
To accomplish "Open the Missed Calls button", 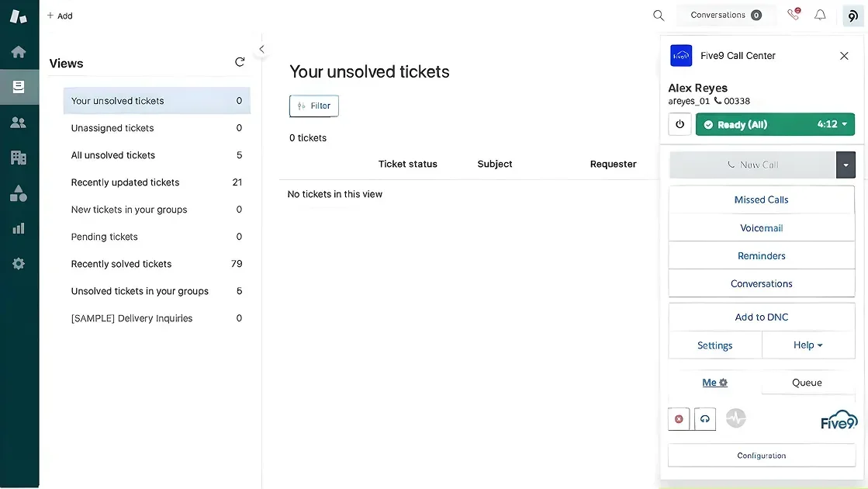I will (761, 199).
